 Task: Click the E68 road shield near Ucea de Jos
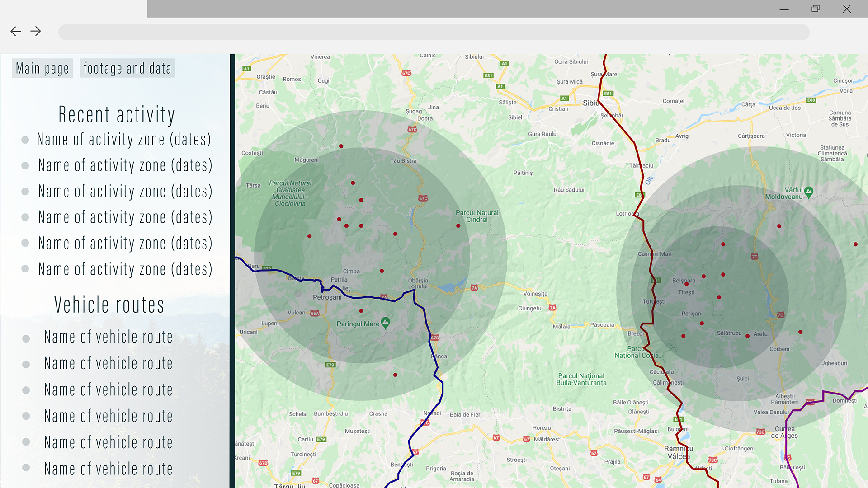point(811,100)
